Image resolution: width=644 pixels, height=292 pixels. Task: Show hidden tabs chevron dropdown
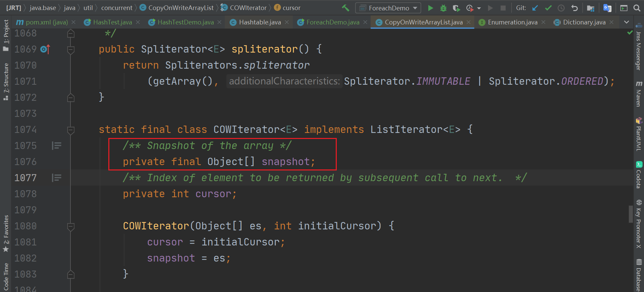(626, 22)
